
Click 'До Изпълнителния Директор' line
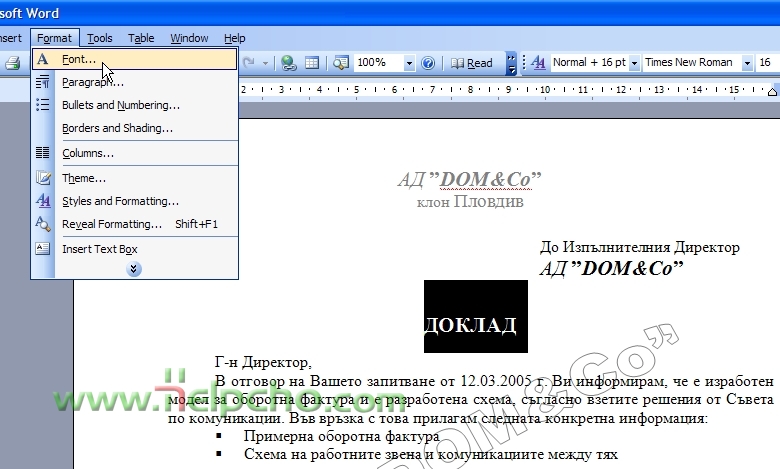coord(640,247)
